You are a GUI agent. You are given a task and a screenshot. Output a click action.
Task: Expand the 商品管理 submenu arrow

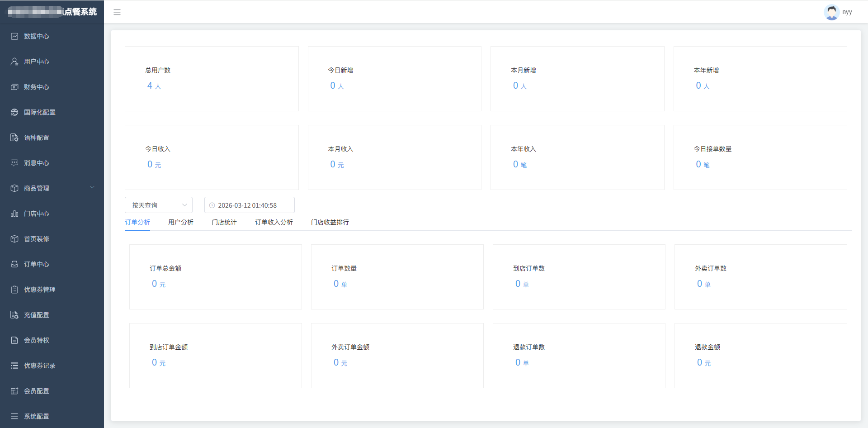click(x=92, y=188)
